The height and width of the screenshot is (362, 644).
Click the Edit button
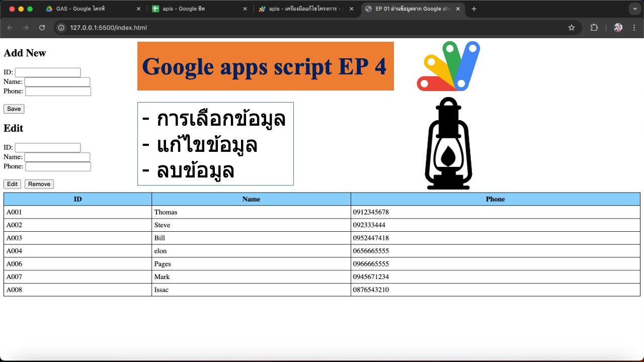pos(12,184)
